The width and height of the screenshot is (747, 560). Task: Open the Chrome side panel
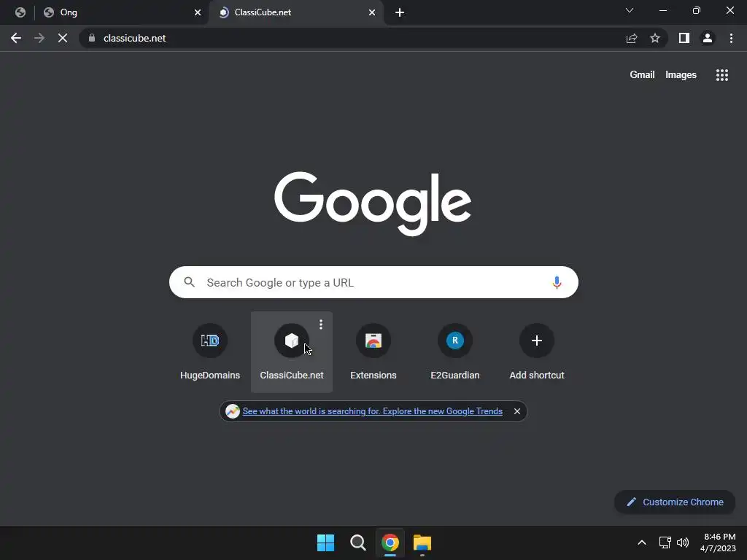click(684, 38)
